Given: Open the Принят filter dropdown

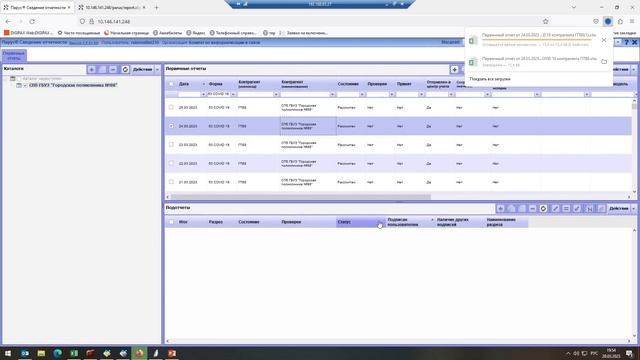Looking at the screenshot, I should tap(421, 94).
